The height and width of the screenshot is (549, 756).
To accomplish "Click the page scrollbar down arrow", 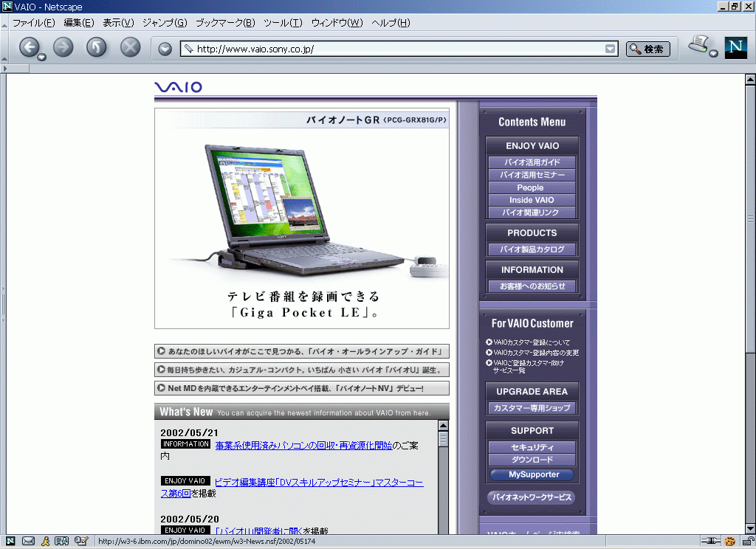I will click(x=750, y=529).
